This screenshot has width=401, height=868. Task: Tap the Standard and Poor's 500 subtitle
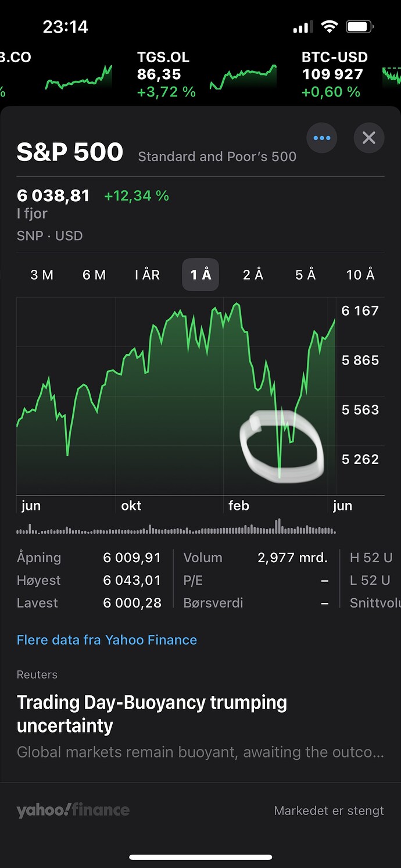pos(217,156)
